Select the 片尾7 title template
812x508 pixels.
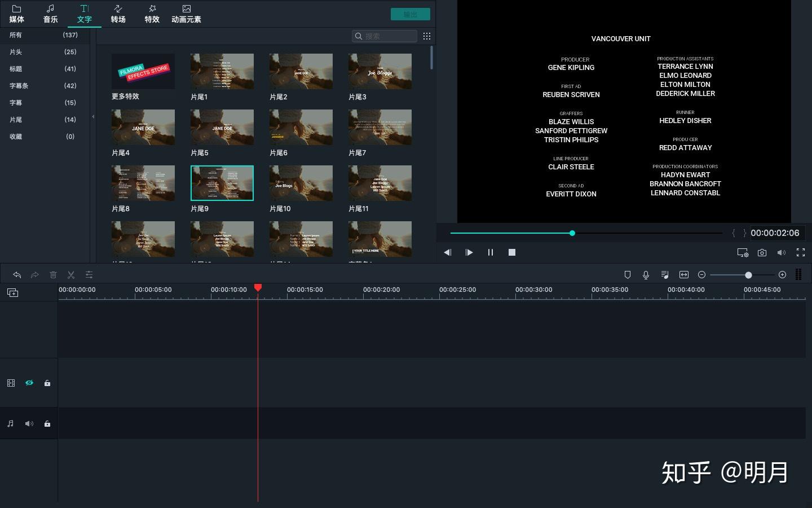pos(380,127)
